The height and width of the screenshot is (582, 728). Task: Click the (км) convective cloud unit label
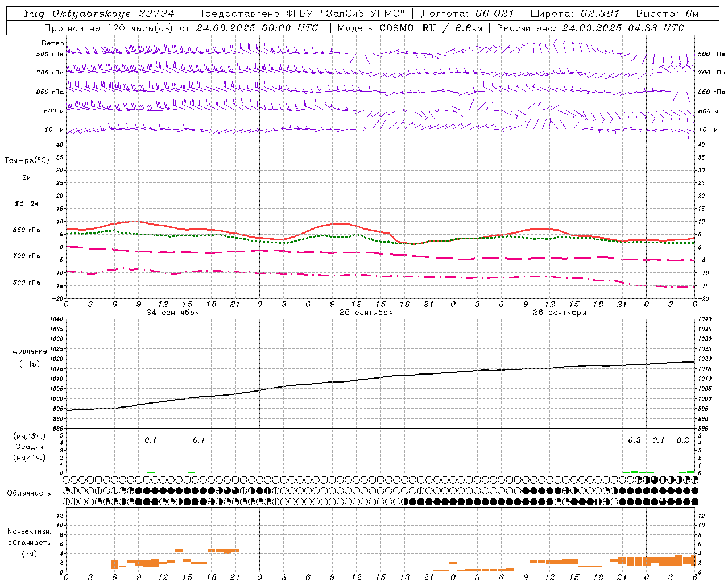click(x=29, y=554)
